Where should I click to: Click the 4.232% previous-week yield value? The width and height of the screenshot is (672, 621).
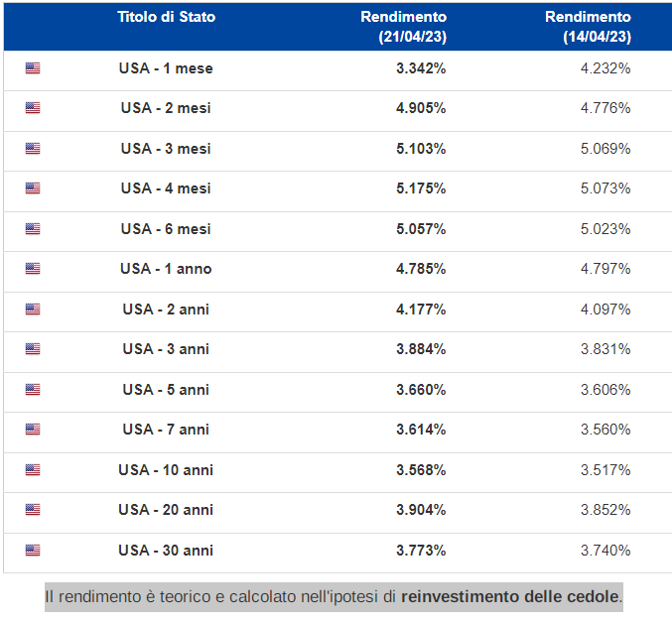tap(605, 68)
